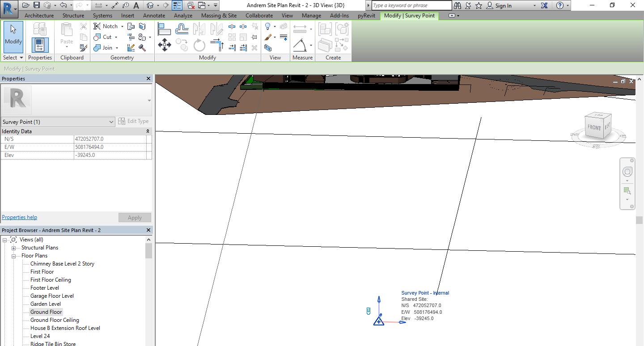Select the Measure Between Two References tool
The height and width of the screenshot is (346, 644).
(300, 29)
